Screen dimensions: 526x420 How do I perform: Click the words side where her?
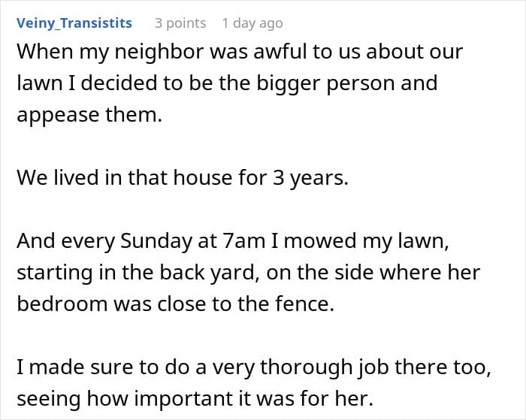402,272
